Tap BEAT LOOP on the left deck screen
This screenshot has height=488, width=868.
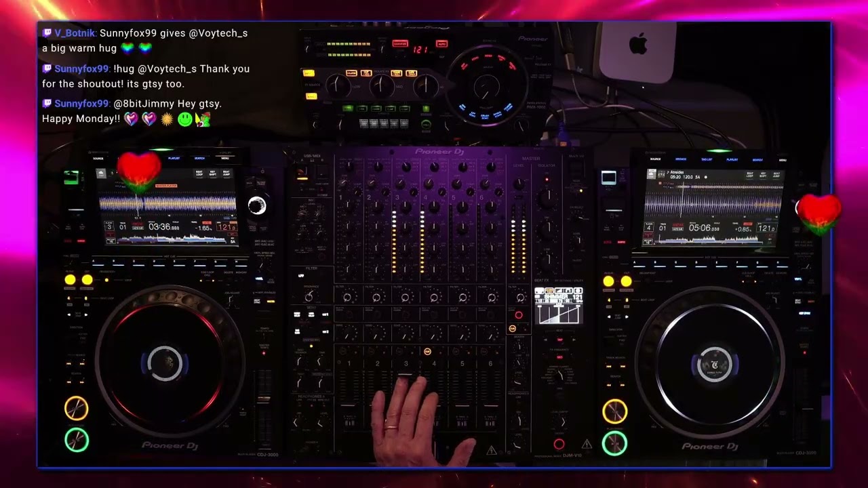pyautogui.click(x=199, y=174)
